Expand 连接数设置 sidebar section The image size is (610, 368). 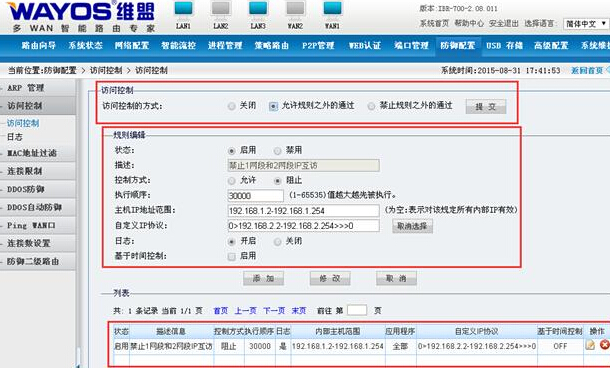[38, 244]
